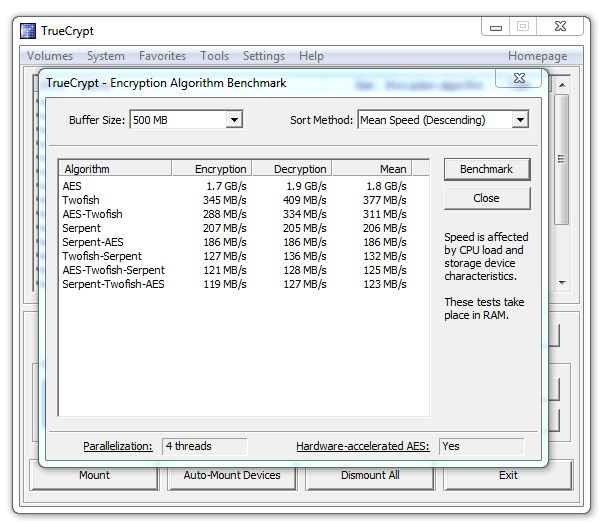Click AES mean speed 1.8 GB/s
Viewport: 604px width, 525px height.
pyautogui.click(x=386, y=186)
